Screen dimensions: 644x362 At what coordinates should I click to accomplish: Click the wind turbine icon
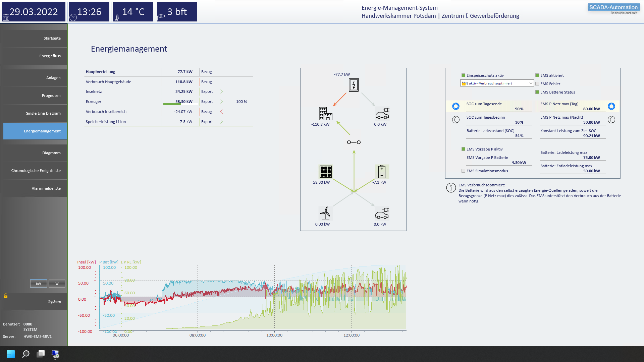coord(325,213)
